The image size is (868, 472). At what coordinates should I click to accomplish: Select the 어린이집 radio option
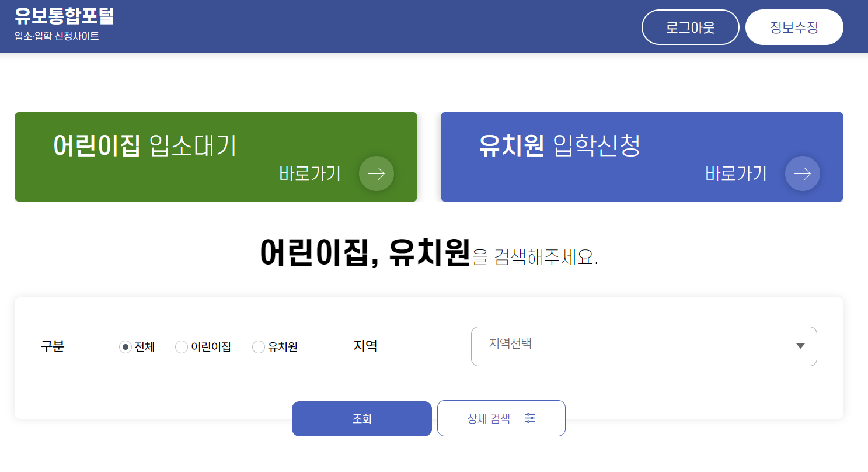pos(181,347)
